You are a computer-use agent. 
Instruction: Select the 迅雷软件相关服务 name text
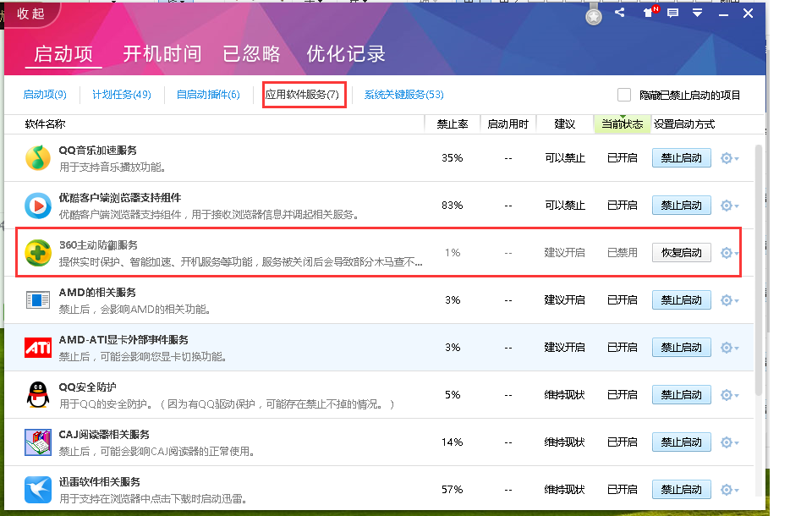(100, 482)
